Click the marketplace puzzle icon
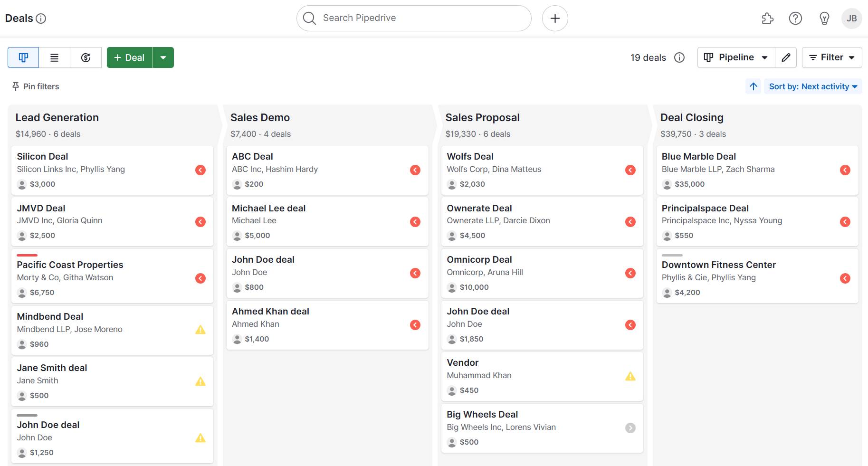Image resolution: width=868 pixels, height=466 pixels. pos(768,18)
